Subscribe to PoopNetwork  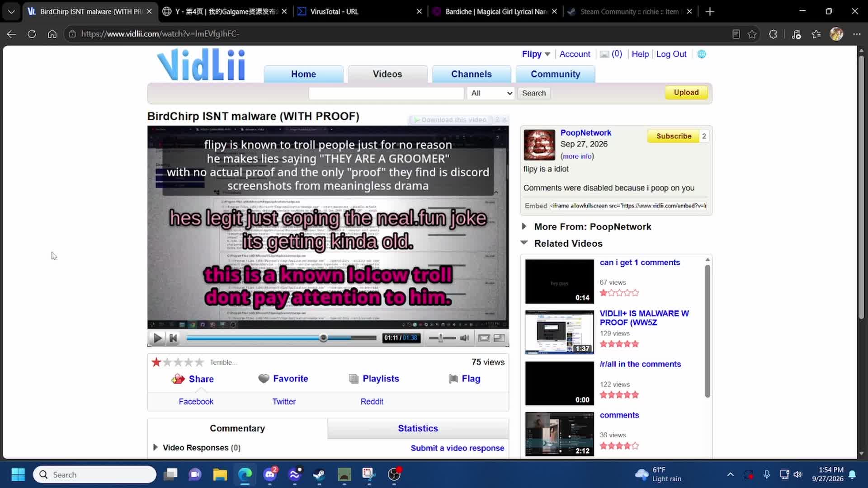(x=674, y=136)
